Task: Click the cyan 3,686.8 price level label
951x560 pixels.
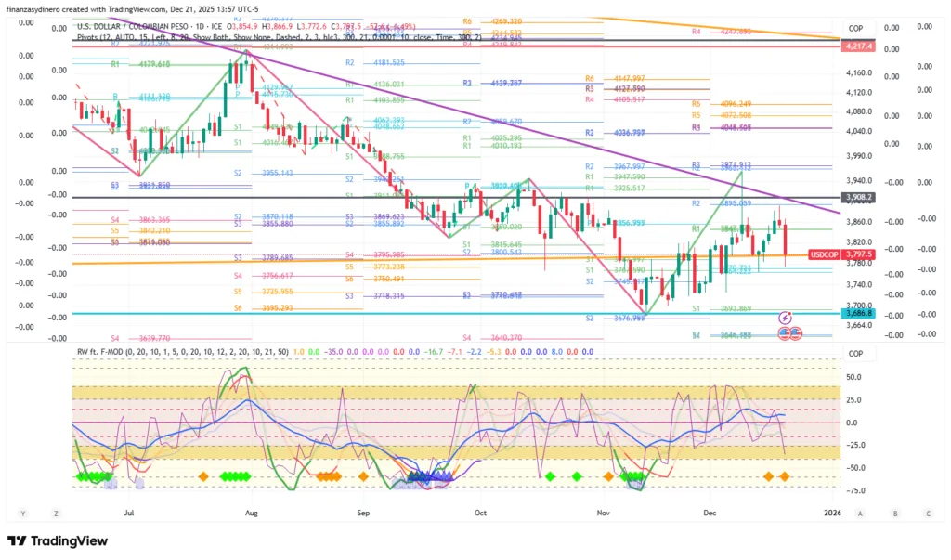Action: click(856, 313)
